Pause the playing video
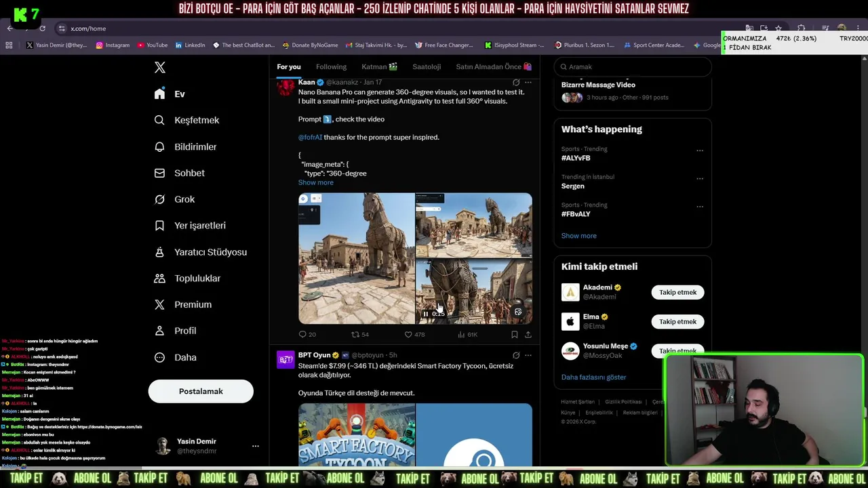Image resolution: width=868 pixels, height=488 pixels. pos(426,314)
